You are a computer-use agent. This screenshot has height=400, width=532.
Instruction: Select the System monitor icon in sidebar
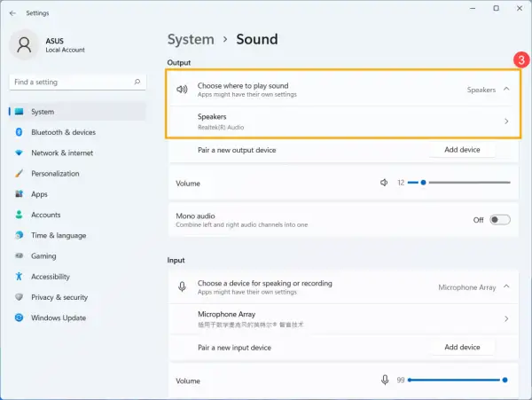pos(20,112)
